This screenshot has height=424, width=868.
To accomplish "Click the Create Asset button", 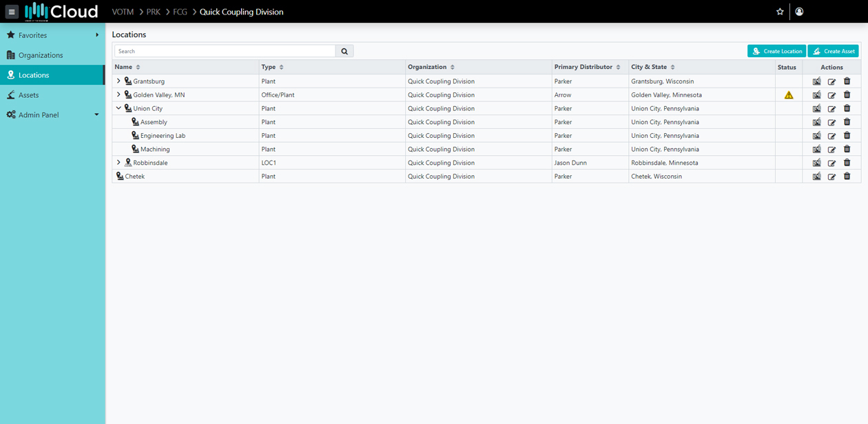I will [x=833, y=51].
